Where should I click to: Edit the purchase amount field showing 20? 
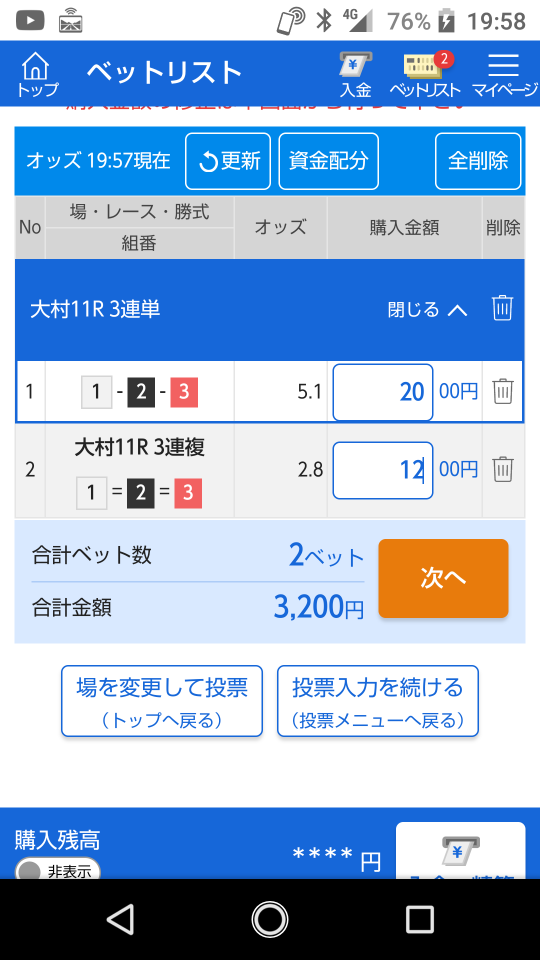pos(383,392)
